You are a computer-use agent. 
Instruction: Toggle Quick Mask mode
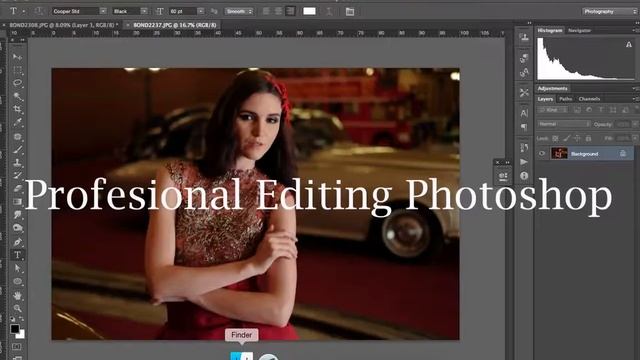(16, 347)
